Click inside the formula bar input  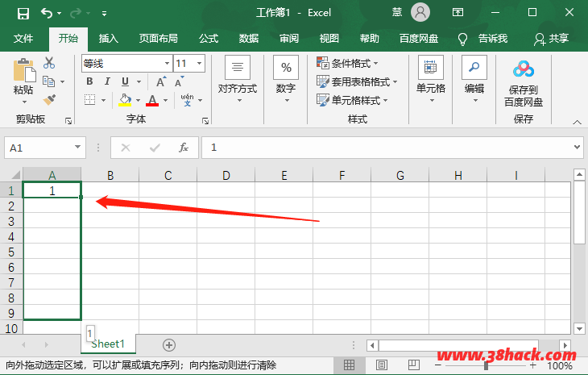(387, 148)
